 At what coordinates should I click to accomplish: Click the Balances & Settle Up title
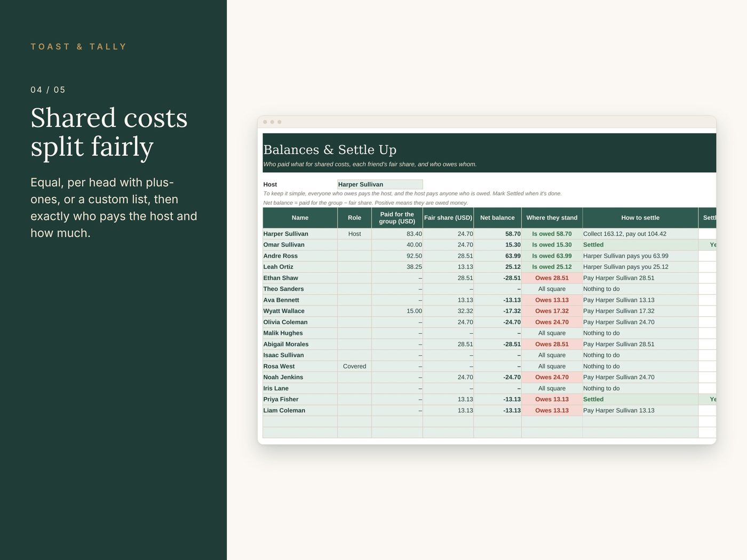pos(330,150)
